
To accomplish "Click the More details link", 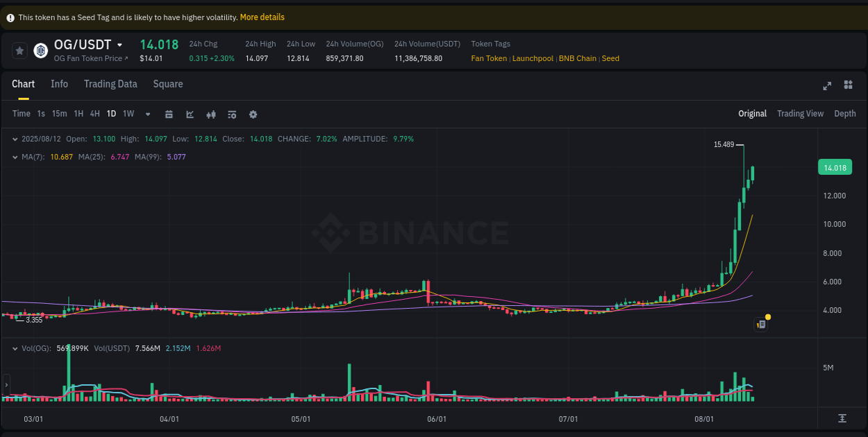I will coord(262,17).
